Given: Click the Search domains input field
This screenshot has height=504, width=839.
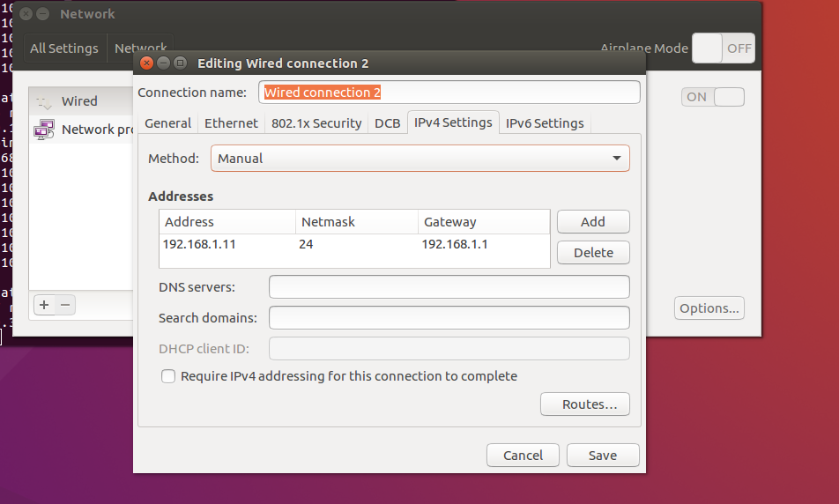Looking at the screenshot, I should tap(449, 318).
